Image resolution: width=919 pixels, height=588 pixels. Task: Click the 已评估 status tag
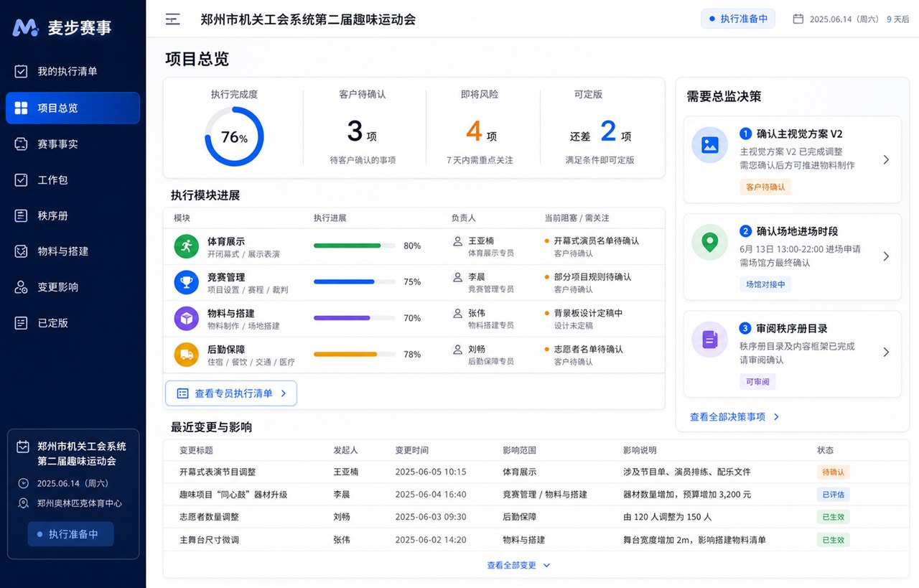click(833, 495)
